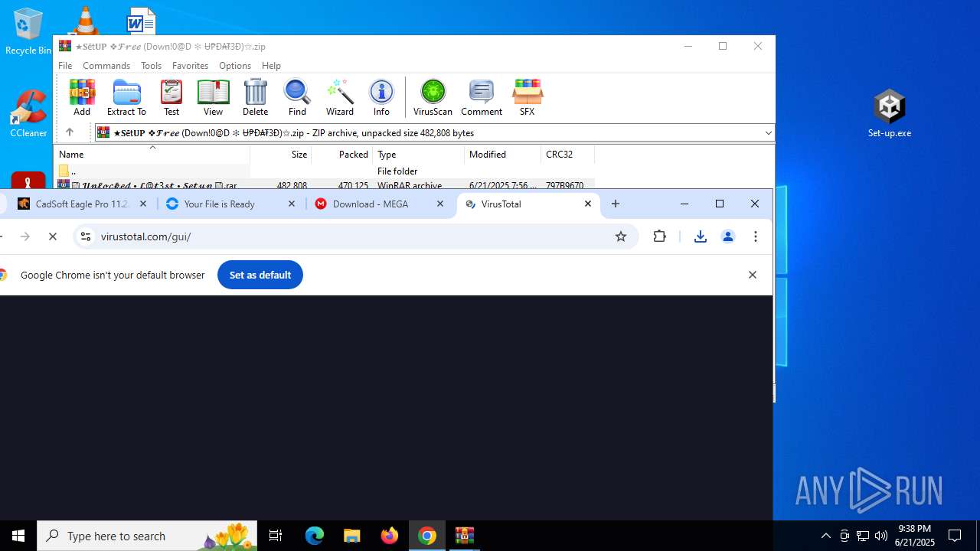Close the Your File is Ready tab
980x551 pixels.
pyautogui.click(x=292, y=204)
